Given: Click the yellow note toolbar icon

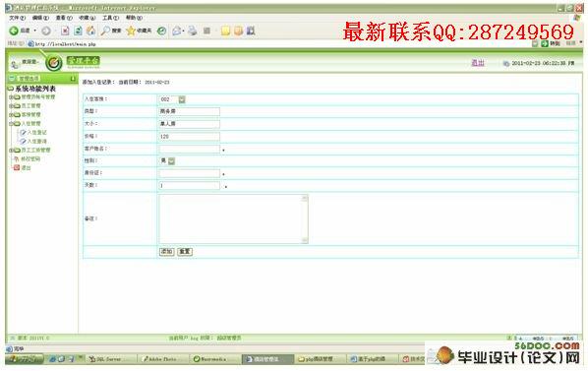Looking at the screenshot, I should coord(225,31).
